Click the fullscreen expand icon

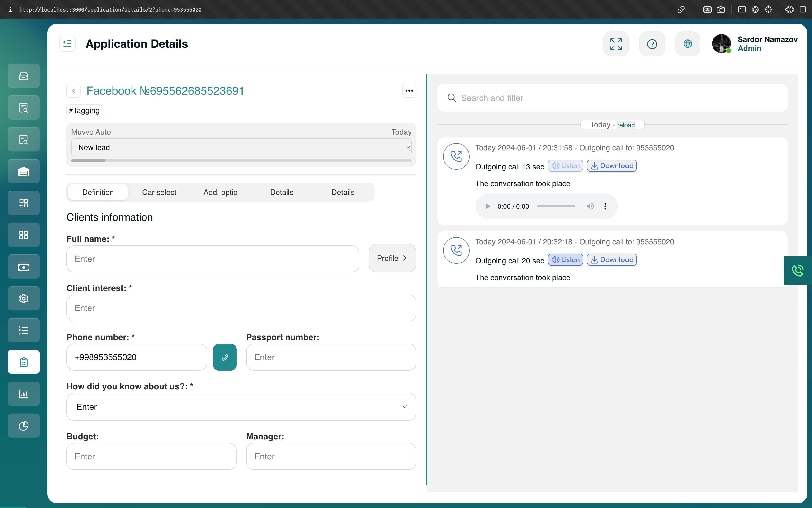click(616, 44)
